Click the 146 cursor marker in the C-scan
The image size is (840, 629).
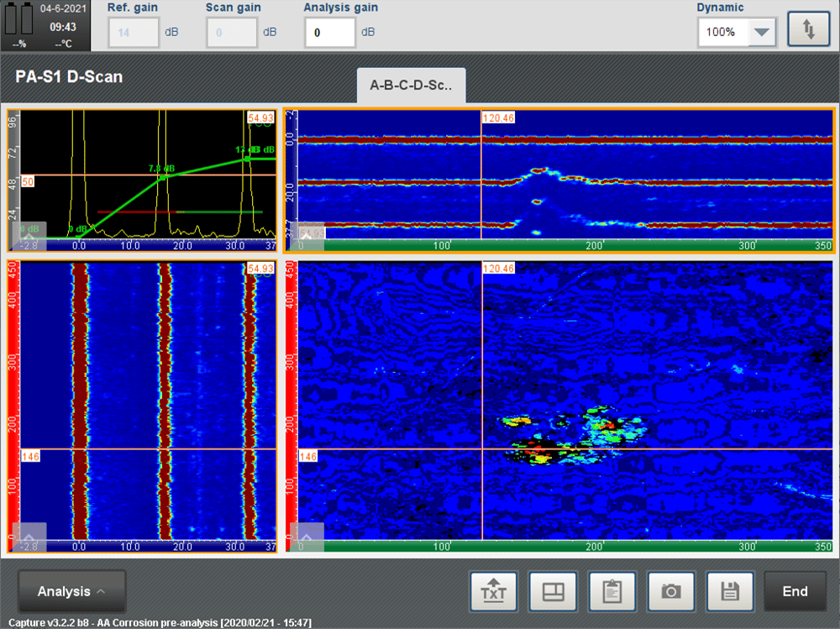[x=307, y=457]
